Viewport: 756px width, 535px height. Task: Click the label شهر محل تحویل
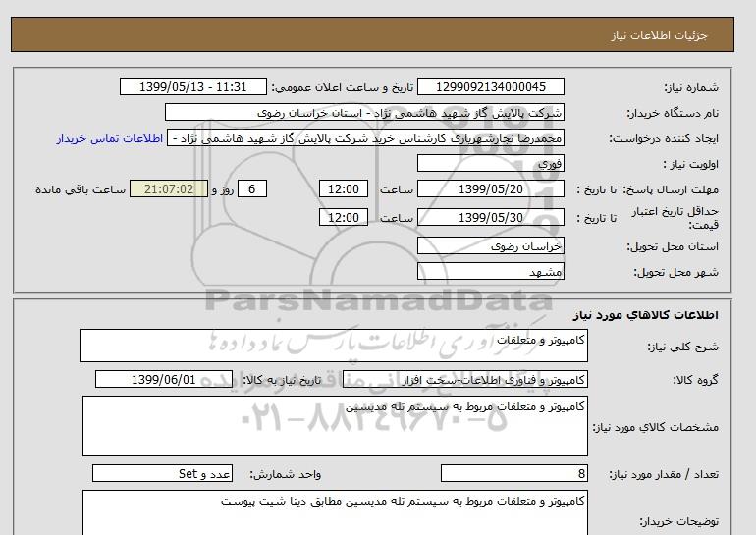pos(675,272)
